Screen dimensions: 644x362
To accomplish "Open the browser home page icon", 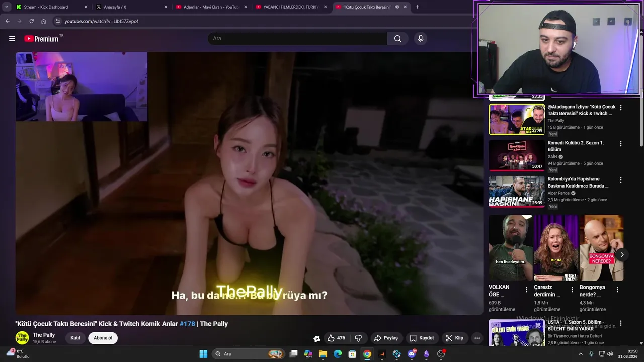I will [x=43, y=21].
